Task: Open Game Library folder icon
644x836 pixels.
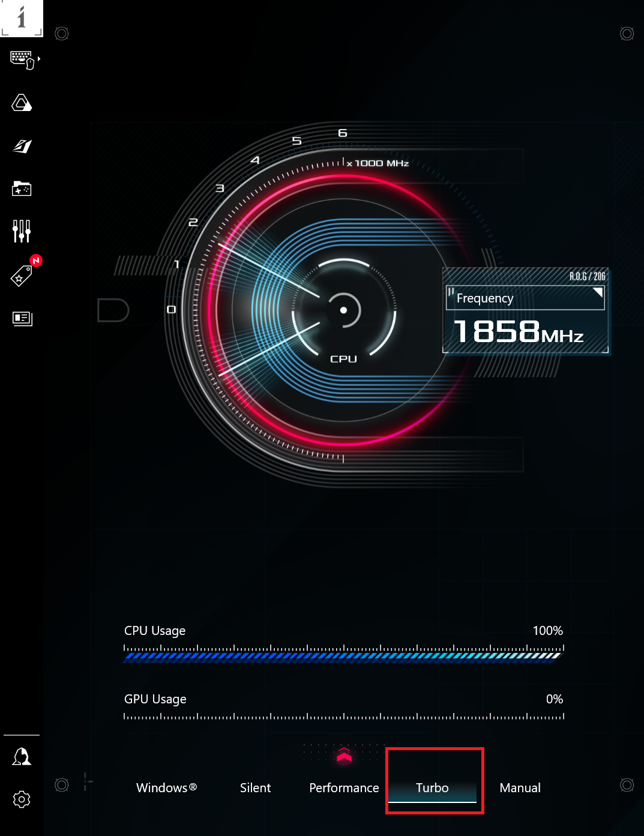Action: pyautogui.click(x=22, y=188)
